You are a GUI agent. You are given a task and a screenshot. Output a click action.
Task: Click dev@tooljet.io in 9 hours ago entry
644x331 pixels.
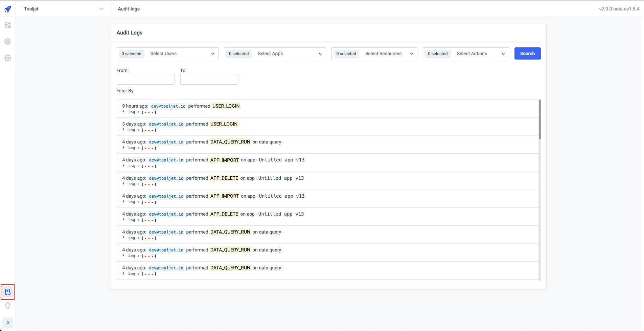pyautogui.click(x=168, y=106)
